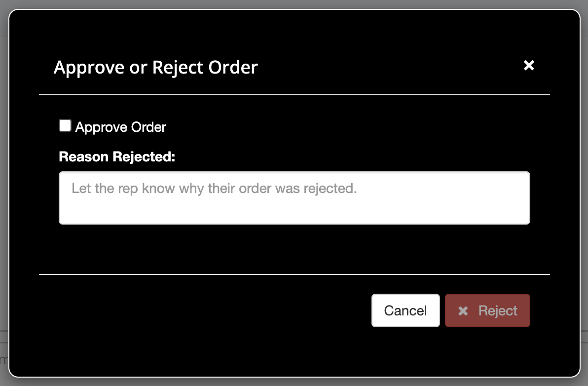Image resolution: width=588 pixels, height=386 pixels.
Task: Click into the Reason Rejected text box
Action: click(x=294, y=198)
